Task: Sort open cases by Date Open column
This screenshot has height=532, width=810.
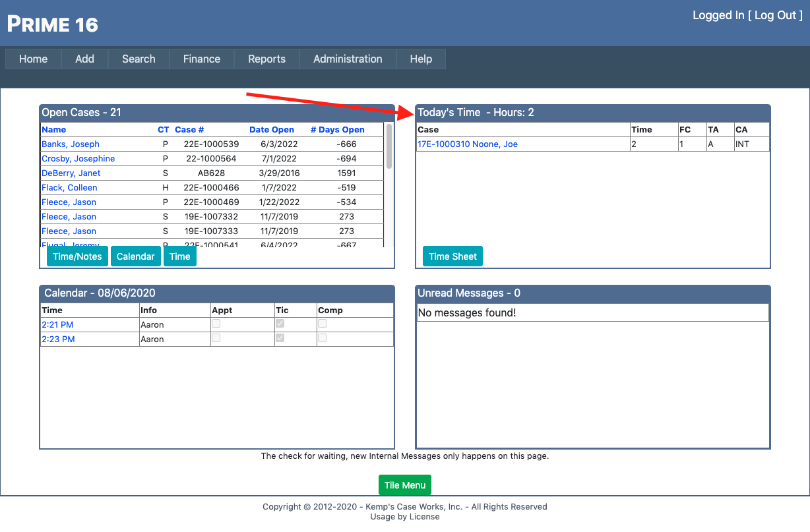Action: (x=272, y=130)
